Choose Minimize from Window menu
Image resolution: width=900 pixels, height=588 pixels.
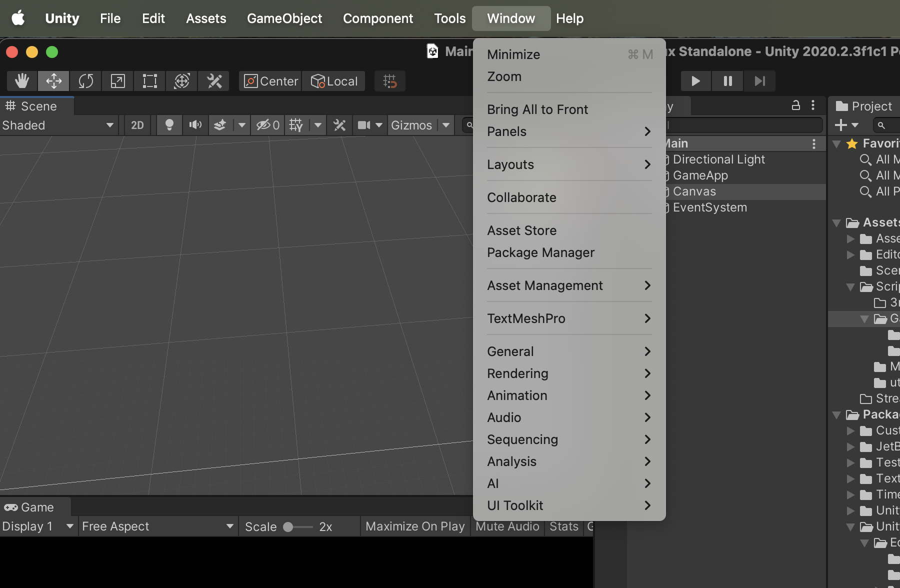click(x=569, y=54)
